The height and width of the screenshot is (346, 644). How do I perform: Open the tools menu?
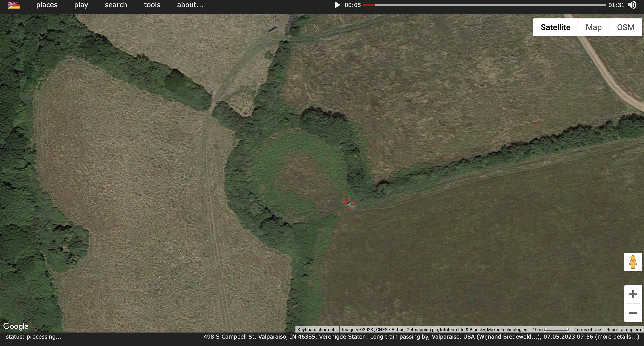point(152,5)
